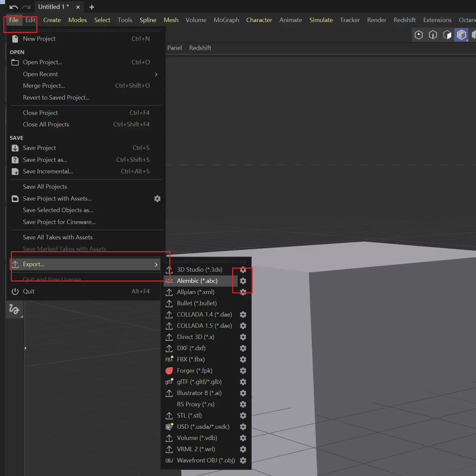Open settings gear for RS Proxy export
The height and width of the screenshot is (476, 476).
pyautogui.click(x=243, y=404)
